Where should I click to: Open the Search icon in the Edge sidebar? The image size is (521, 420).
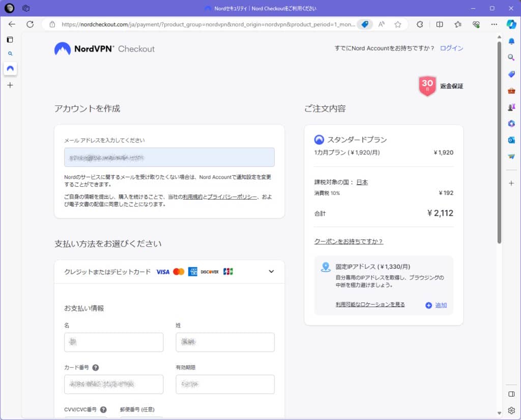pyautogui.click(x=511, y=58)
